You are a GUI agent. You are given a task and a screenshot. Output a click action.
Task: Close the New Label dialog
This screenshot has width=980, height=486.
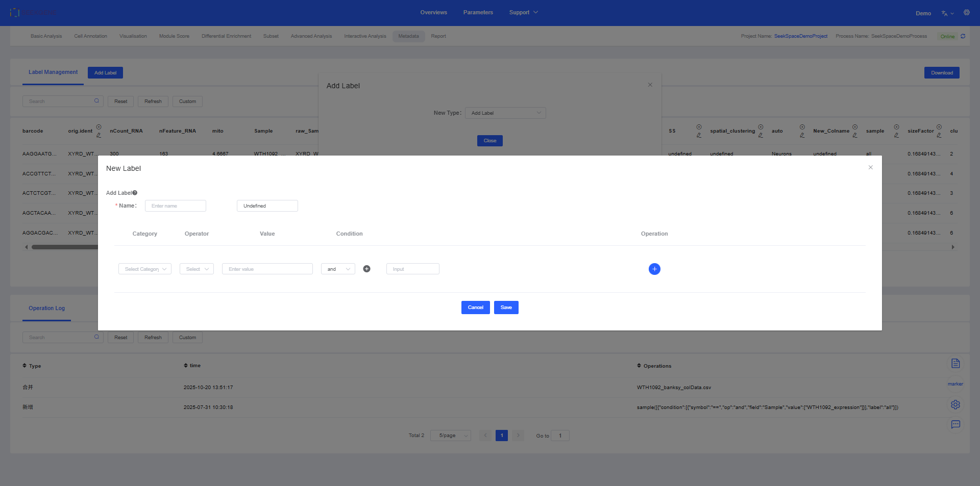[x=870, y=167]
